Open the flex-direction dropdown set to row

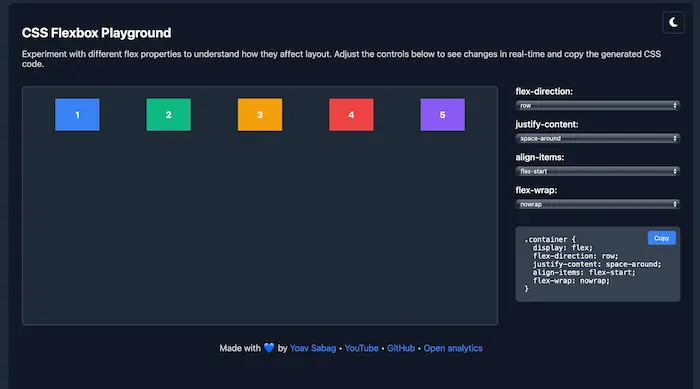(x=597, y=105)
